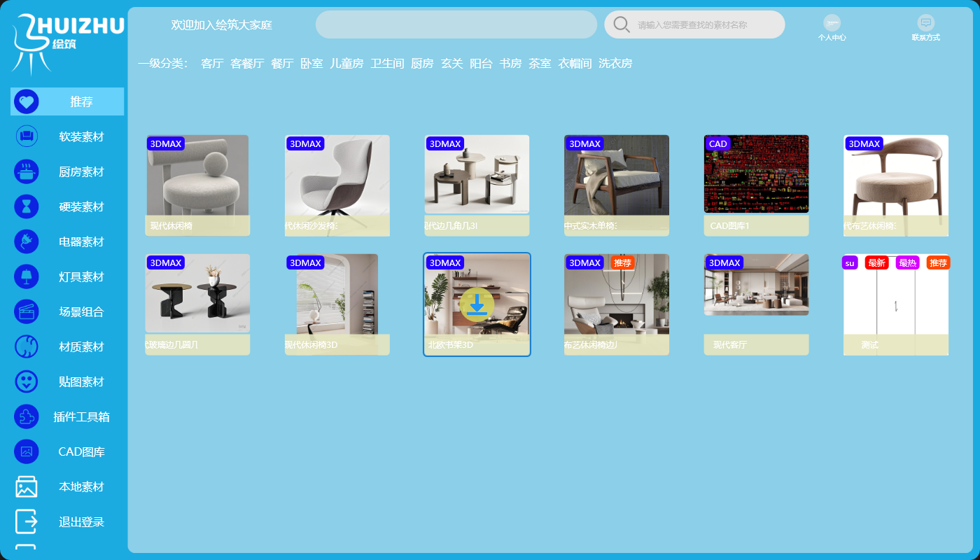Open the sofa icon for 软装素材

point(27,136)
